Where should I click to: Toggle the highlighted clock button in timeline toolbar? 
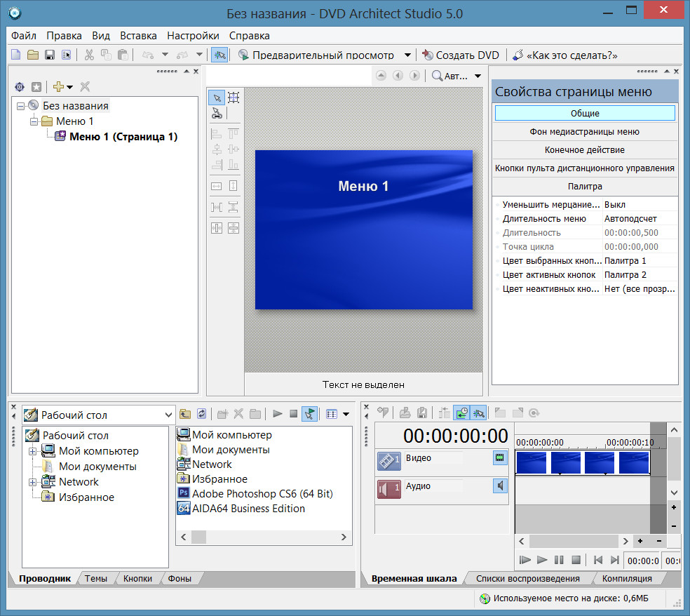461,413
